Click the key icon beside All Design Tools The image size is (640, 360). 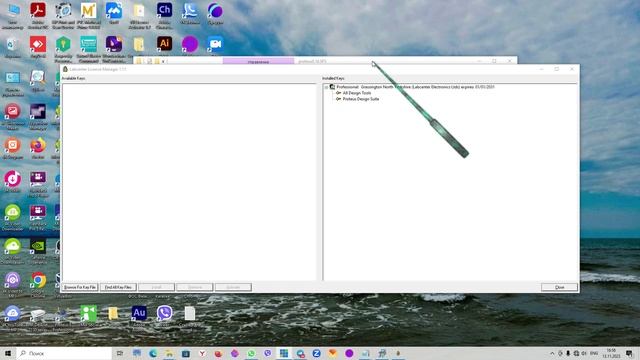[338, 93]
